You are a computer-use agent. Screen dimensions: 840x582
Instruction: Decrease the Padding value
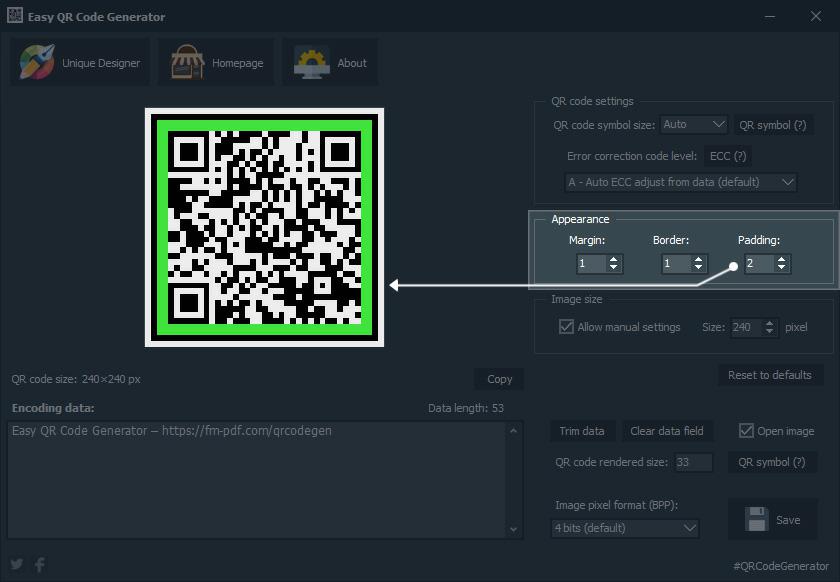782,267
